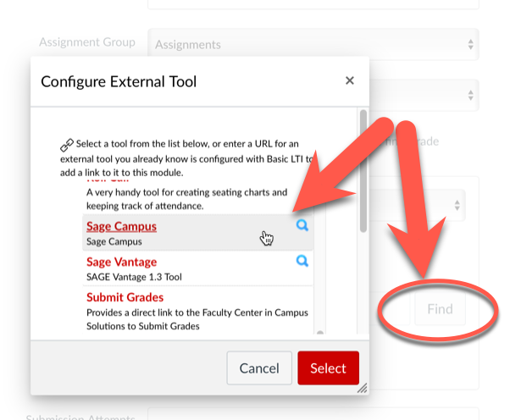The height and width of the screenshot is (420, 510).
Task: Click the chain link icon in dialog instructions
Action: [x=67, y=145]
